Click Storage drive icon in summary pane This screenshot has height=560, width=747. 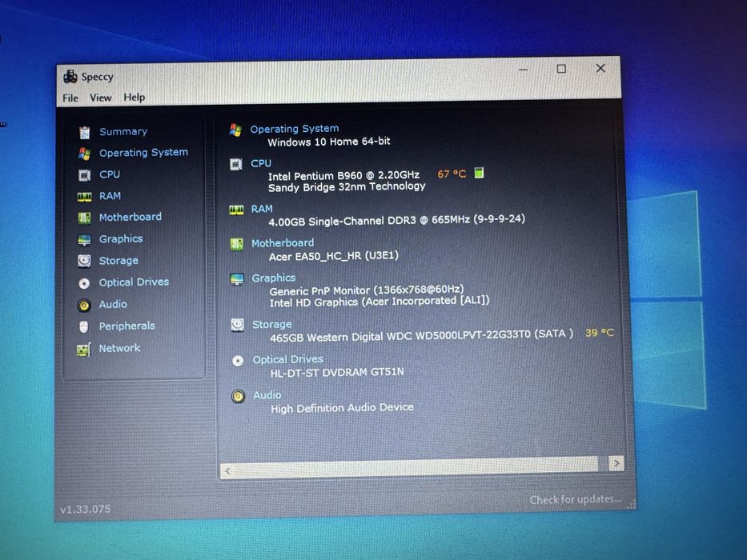(237, 326)
